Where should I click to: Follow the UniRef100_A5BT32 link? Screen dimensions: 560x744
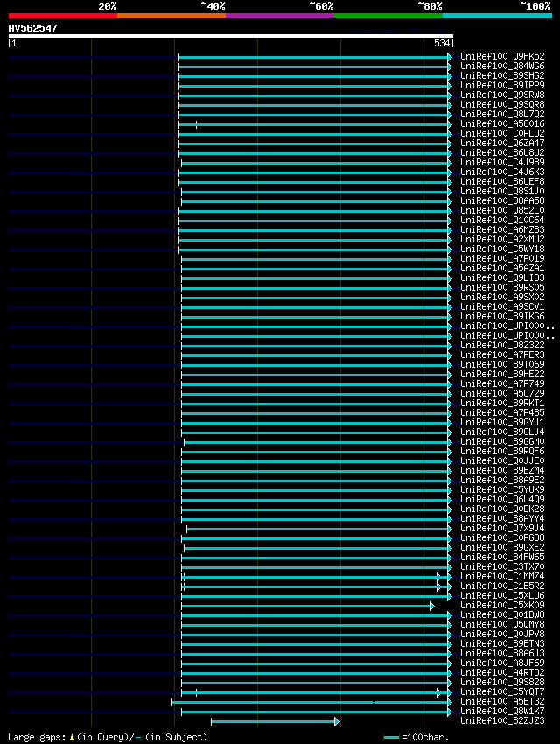[502, 701]
